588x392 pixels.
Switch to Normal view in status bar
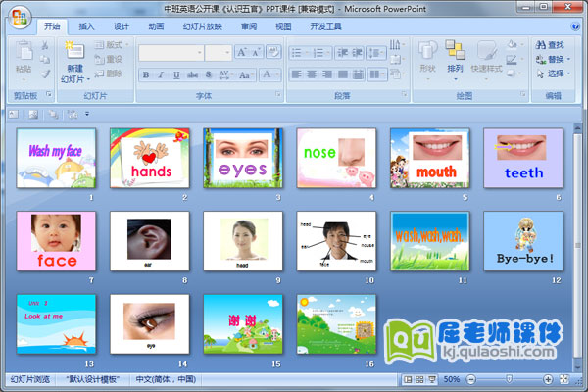[407, 378]
